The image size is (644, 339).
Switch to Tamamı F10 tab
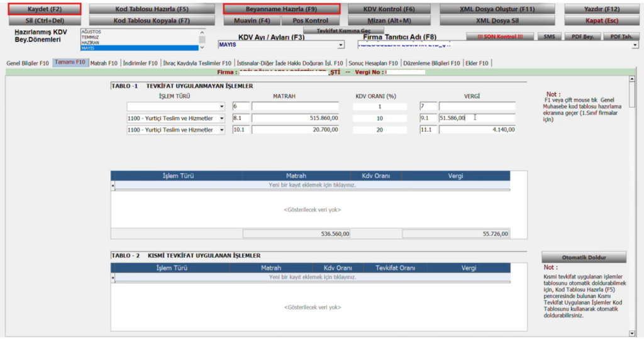70,62
